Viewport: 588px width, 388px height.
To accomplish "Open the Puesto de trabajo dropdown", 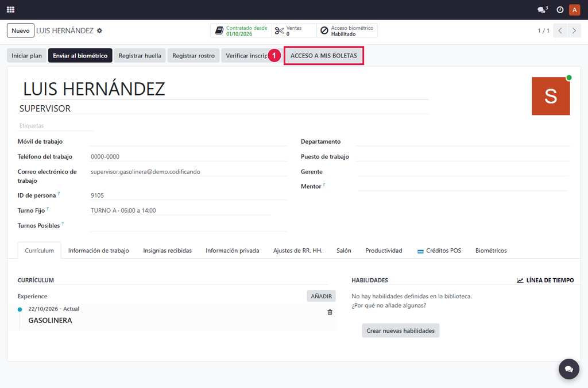I will pyautogui.click(x=463, y=156).
